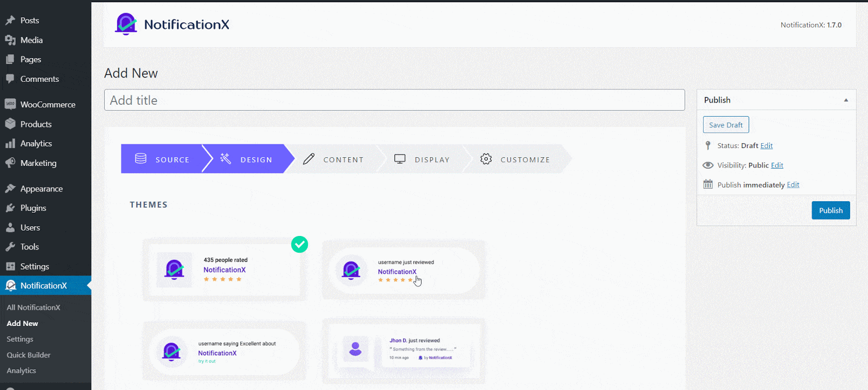Image resolution: width=868 pixels, height=390 pixels.
Task: Edit the Publish immediately link
Action: 793,185
